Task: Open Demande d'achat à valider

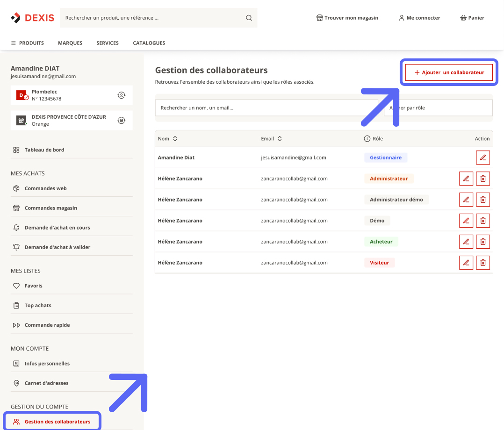Action: 72,247
